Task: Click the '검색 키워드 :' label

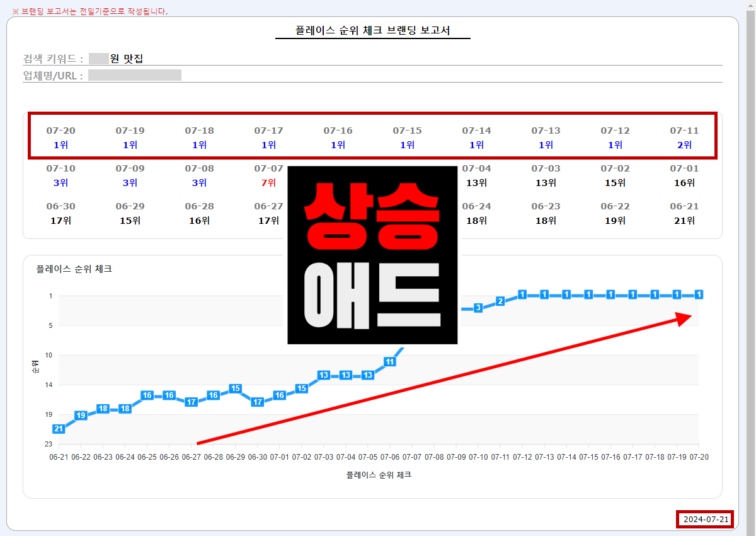Action: click(x=53, y=59)
